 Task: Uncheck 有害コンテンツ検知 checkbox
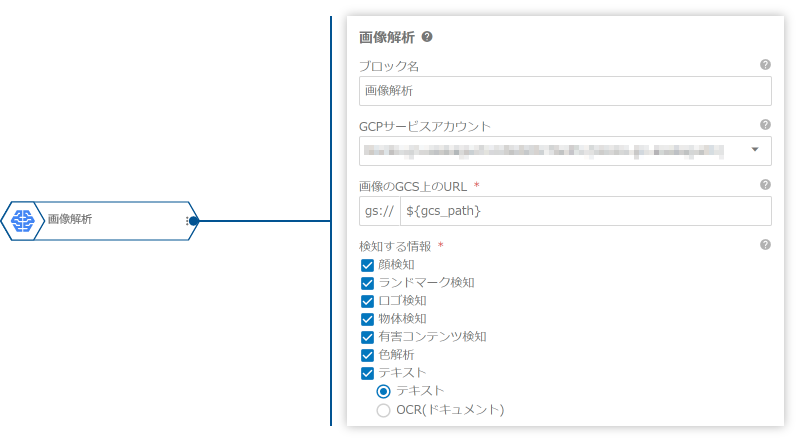coord(367,337)
